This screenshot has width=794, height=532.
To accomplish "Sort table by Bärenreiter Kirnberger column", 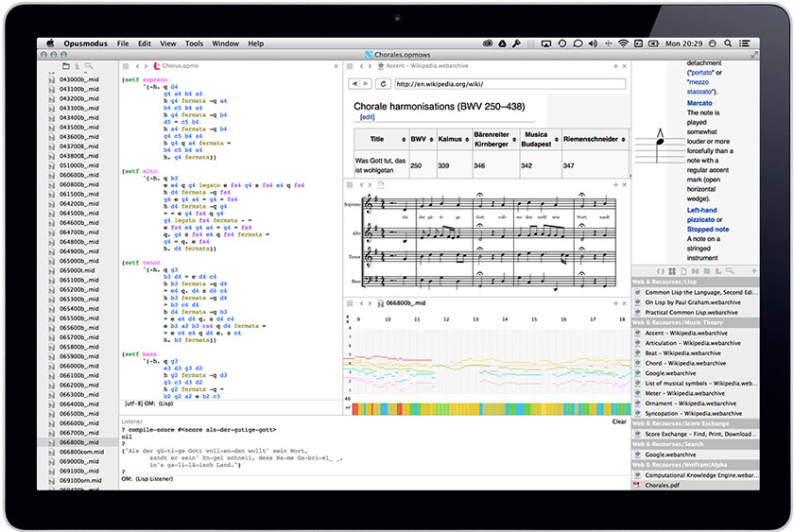I will (514, 139).
